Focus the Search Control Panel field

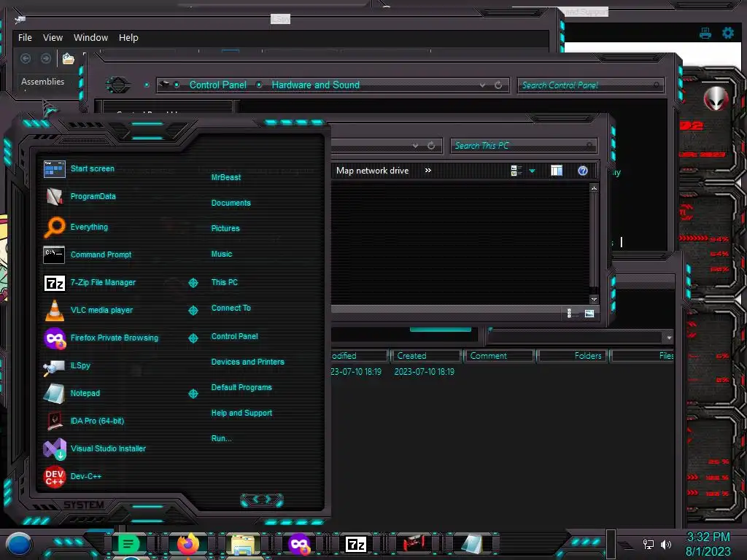(x=589, y=85)
